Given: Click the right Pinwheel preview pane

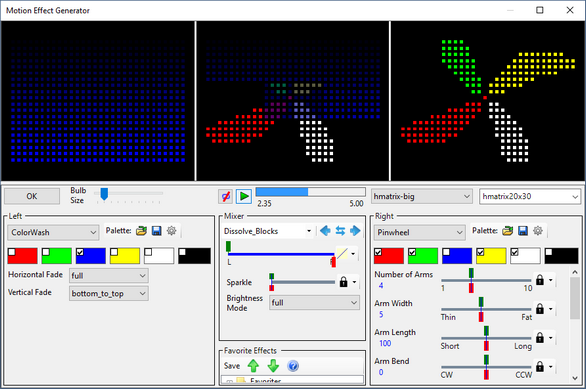Looking at the screenshot, I should [x=487, y=101].
